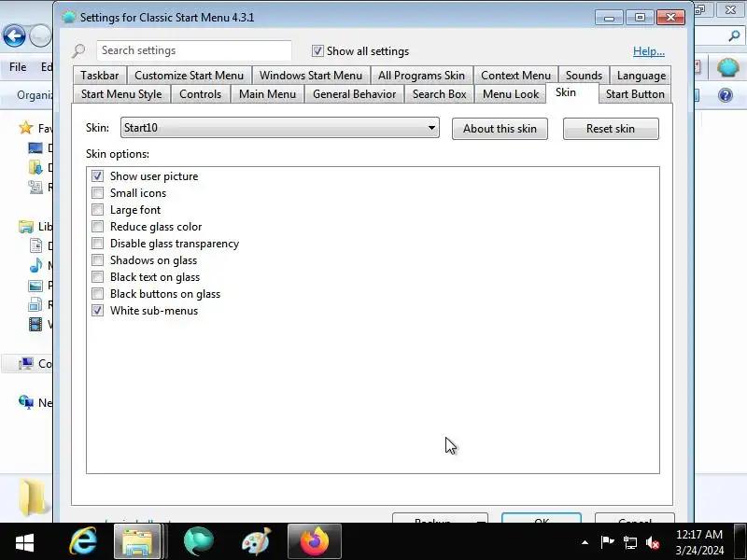Select Network icon in Explorer sidebar
This screenshot has height=560, width=747.
pos(26,402)
